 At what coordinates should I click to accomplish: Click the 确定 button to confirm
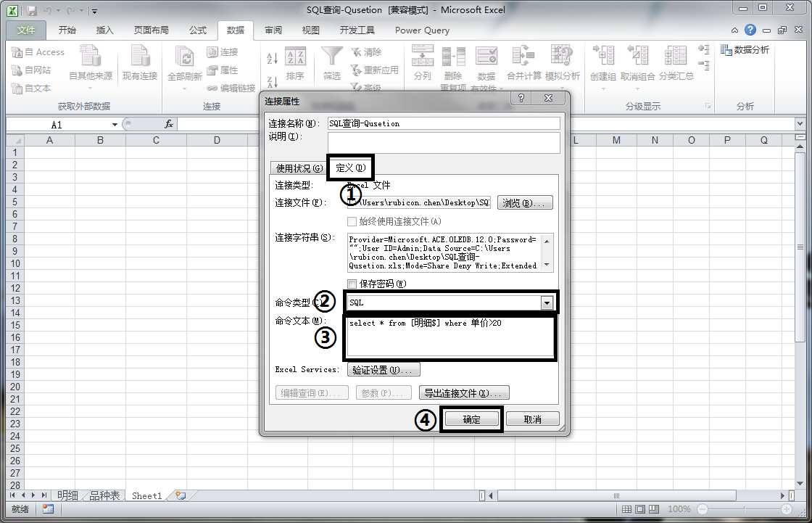[x=471, y=419]
